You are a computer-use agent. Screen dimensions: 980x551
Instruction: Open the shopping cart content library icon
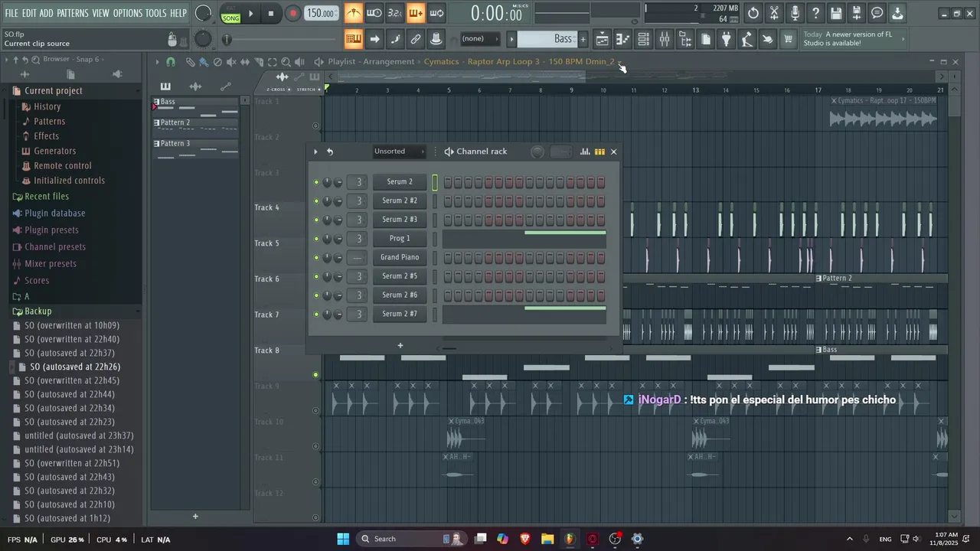tap(788, 39)
